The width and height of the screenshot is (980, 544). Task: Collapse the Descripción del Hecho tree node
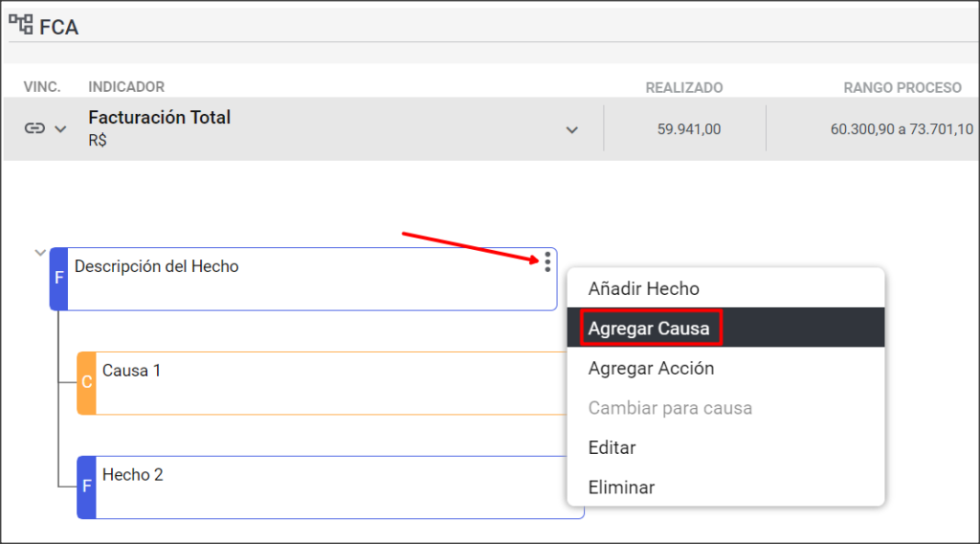[x=40, y=253]
